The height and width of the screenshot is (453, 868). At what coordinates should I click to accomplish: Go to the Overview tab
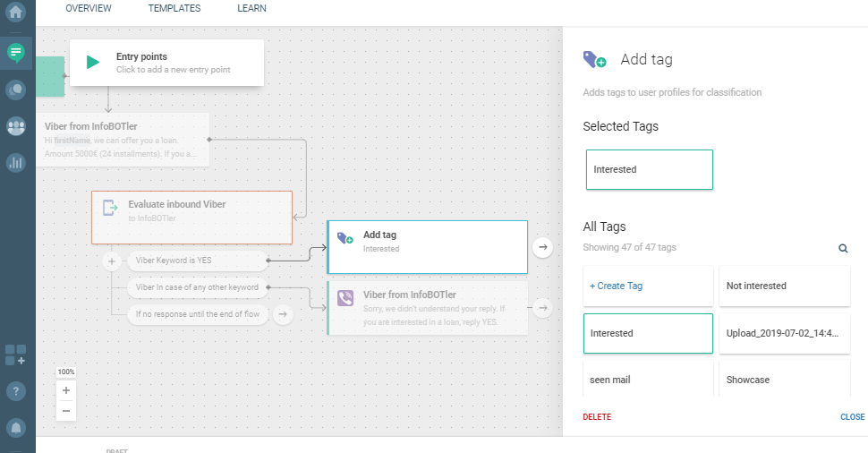pos(89,8)
